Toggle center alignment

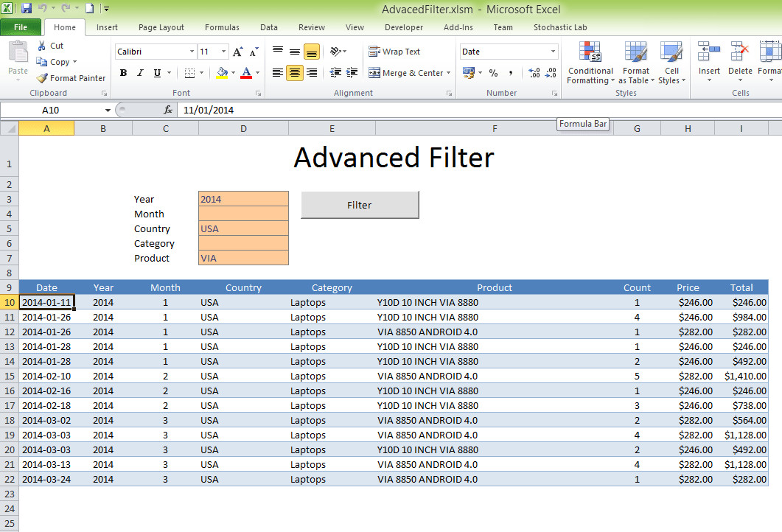point(293,73)
